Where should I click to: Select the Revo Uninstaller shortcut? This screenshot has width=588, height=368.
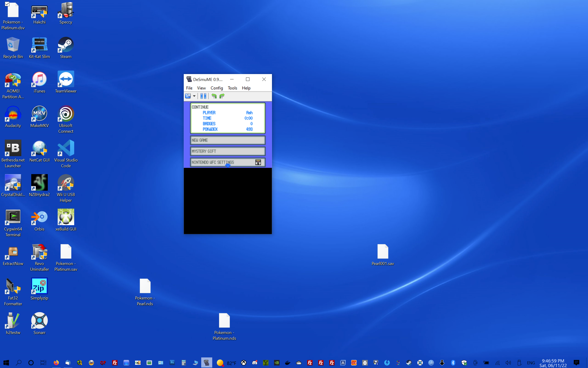(39, 258)
